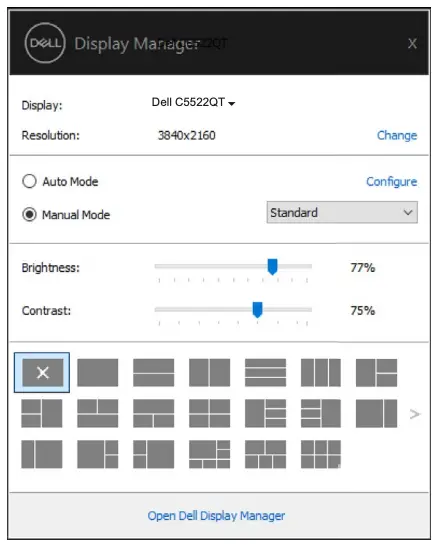
Task: Click the Brightness slider handle
Action: click(x=273, y=267)
